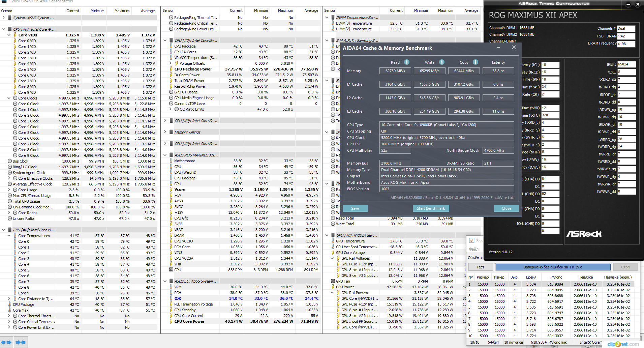Open the Файл menu

pyautogui.click(x=473, y=249)
